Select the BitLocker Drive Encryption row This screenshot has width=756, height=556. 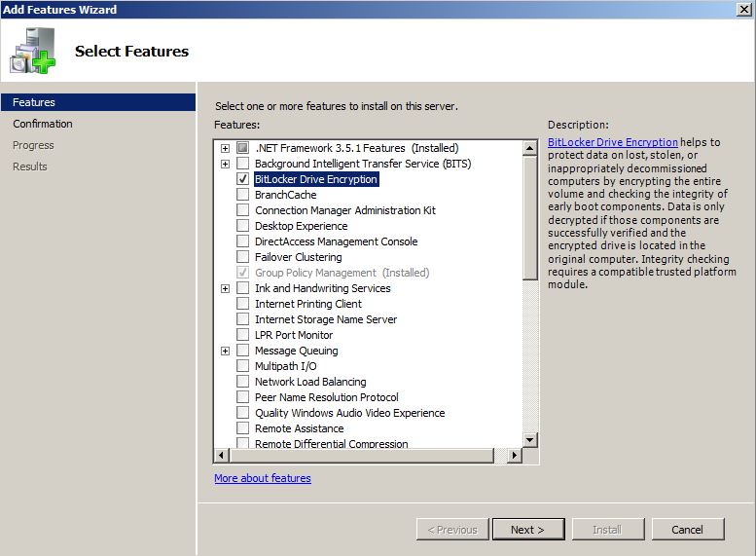316,179
